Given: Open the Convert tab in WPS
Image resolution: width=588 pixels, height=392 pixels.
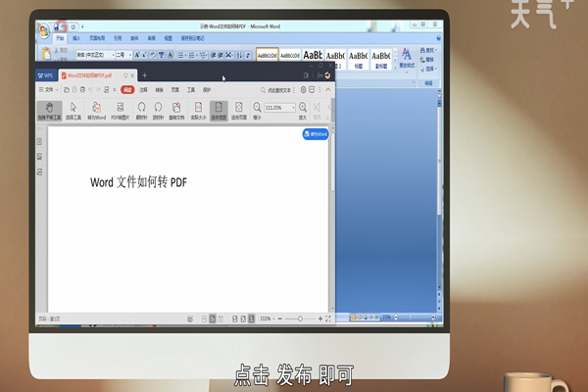Looking at the screenshot, I should [x=160, y=89].
